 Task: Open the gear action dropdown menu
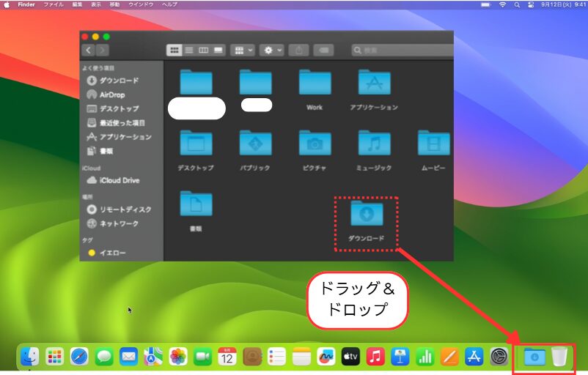click(273, 50)
